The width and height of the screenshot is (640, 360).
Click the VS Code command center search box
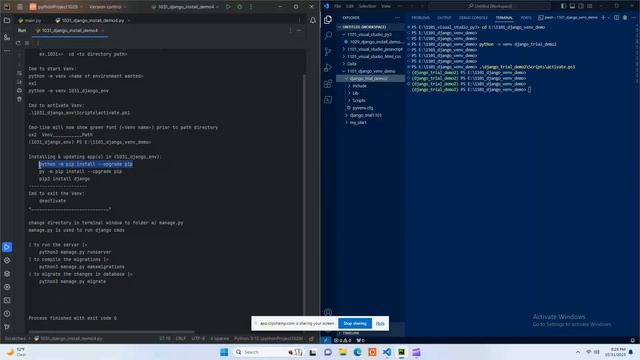(x=489, y=6)
